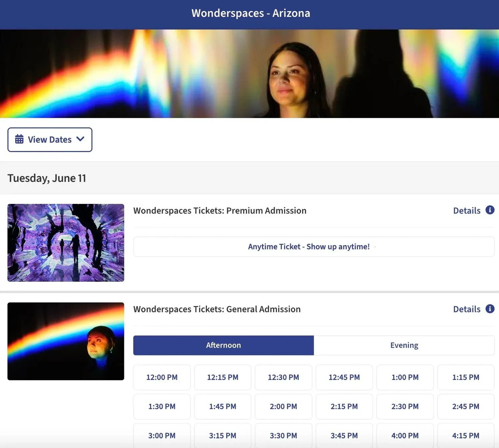Choose the 12:15 PM time slot
Viewport: 499px width, 448px height.
[x=223, y=377]
